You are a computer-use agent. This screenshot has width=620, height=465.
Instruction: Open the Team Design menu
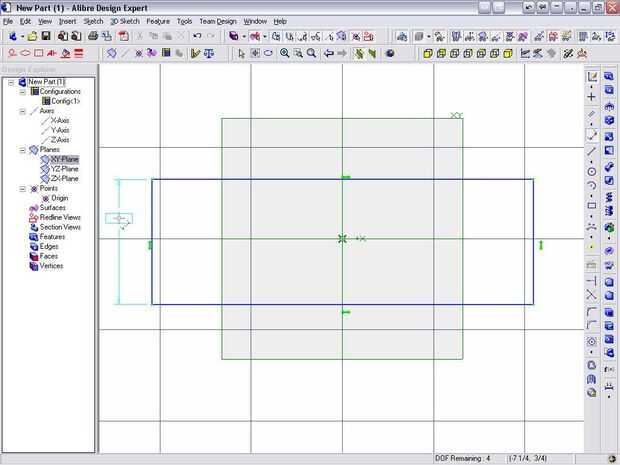(x=218, y=21)
